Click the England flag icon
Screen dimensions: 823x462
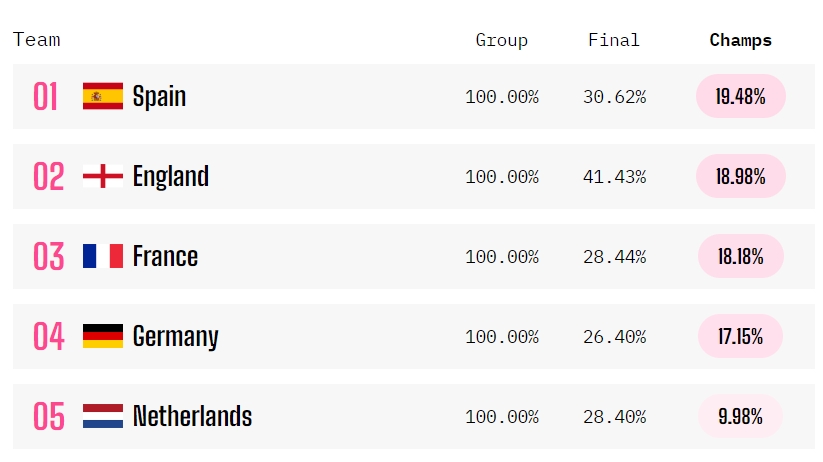(103, 176)
